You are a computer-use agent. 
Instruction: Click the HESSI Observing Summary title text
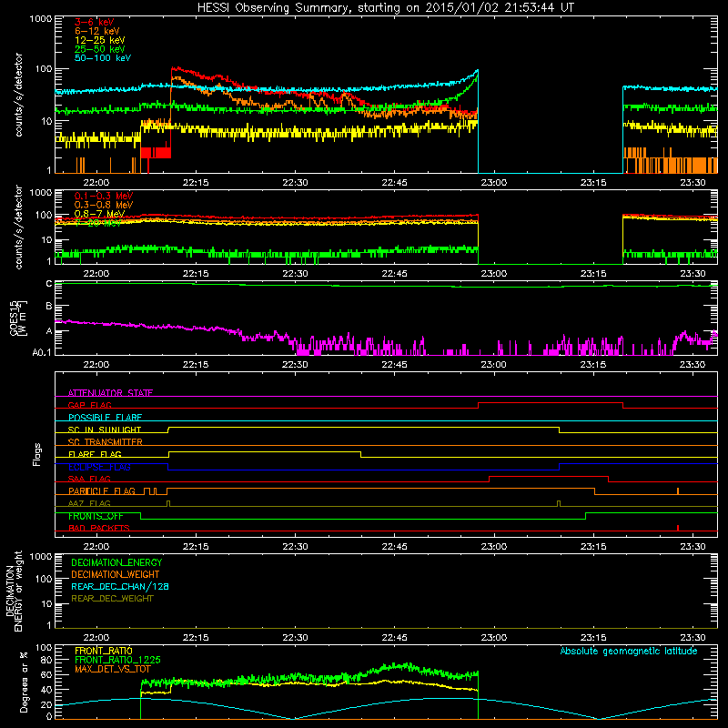click(x=386, y=8)
